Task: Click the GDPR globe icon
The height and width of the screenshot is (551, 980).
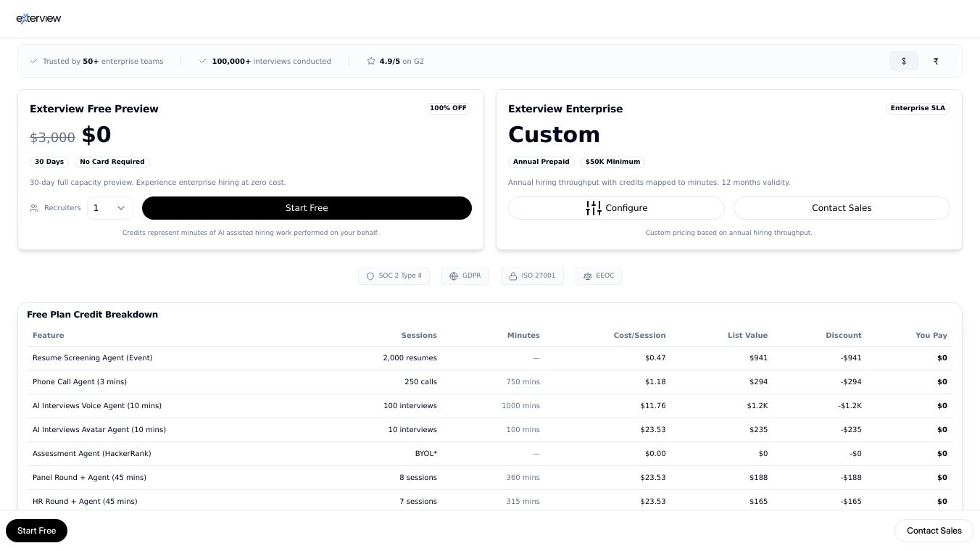Action: click(x=452, y=276)
